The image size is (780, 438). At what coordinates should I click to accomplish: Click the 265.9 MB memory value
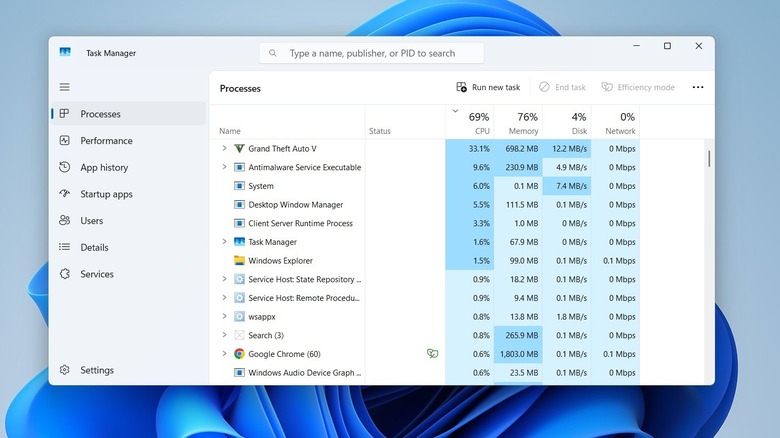coord(522,335)
